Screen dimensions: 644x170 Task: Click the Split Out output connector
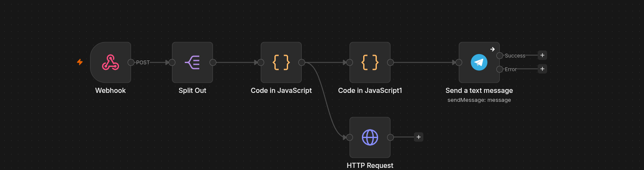[213, 62]
